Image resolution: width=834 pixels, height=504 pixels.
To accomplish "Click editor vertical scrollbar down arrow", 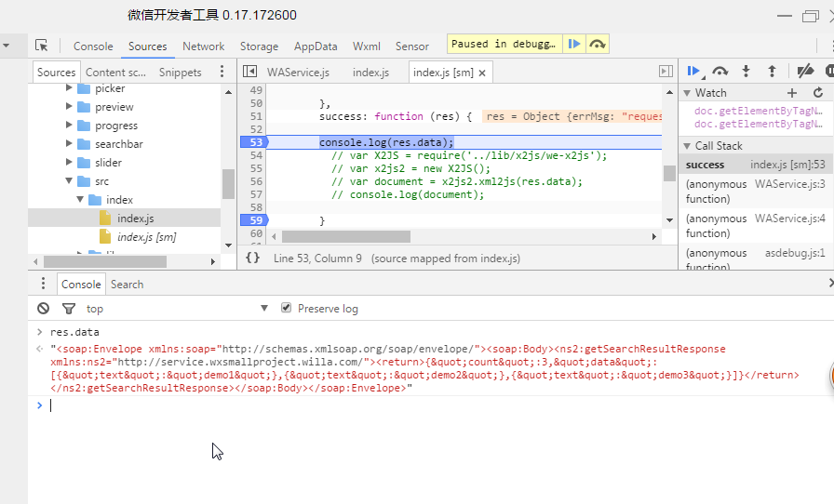I will tap(669, 220).
